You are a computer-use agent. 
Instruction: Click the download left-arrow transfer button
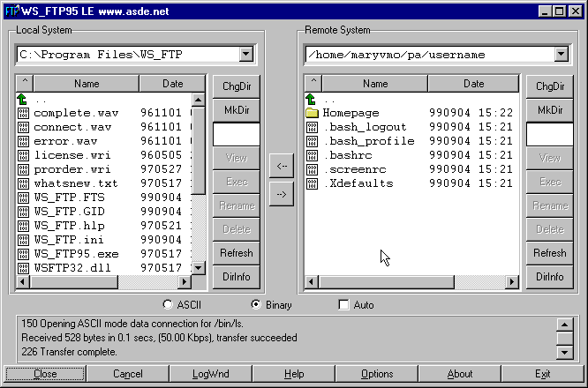(282, 166)
